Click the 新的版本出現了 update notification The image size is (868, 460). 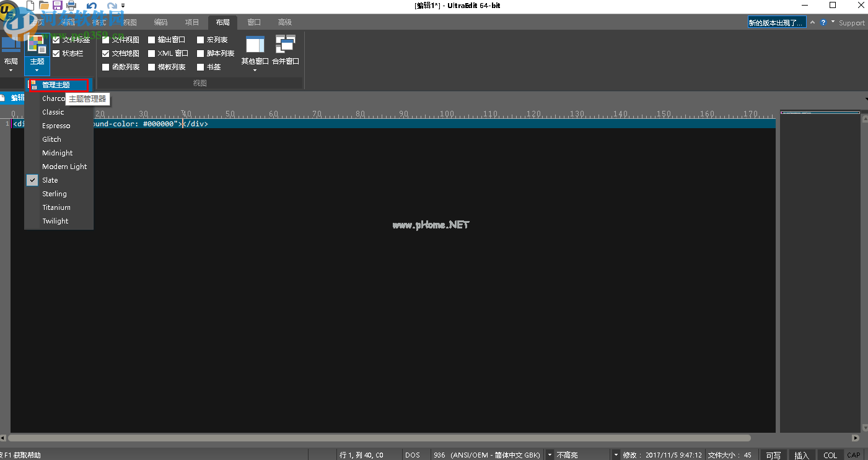776,22
